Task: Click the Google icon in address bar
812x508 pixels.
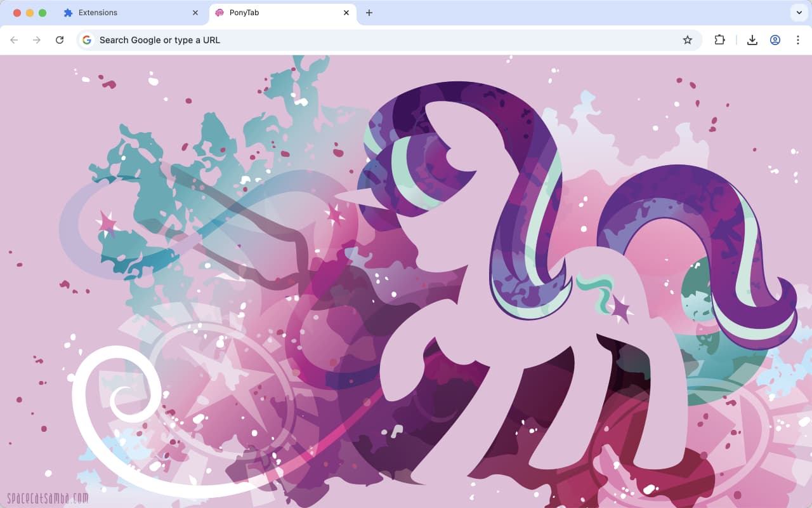Action: (87, 40)
